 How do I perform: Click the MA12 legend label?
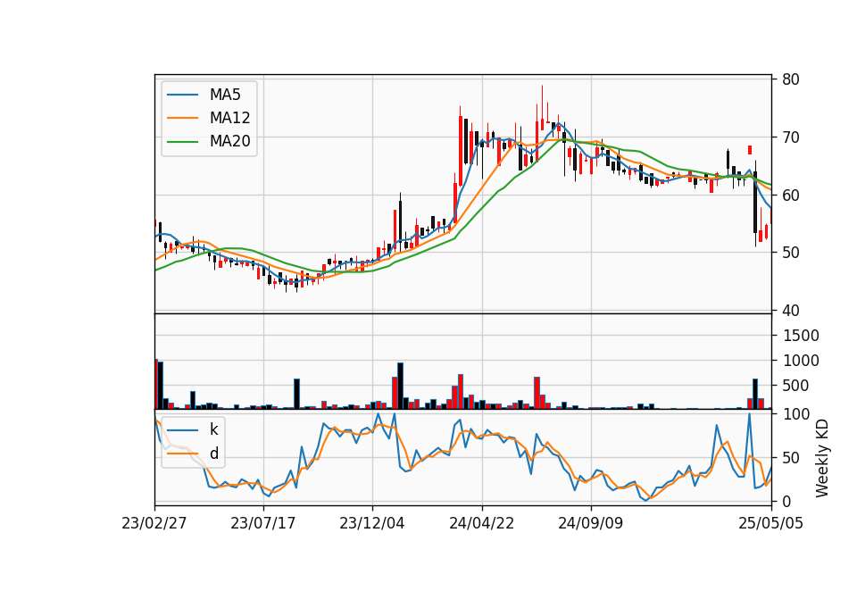pos(229,118)
